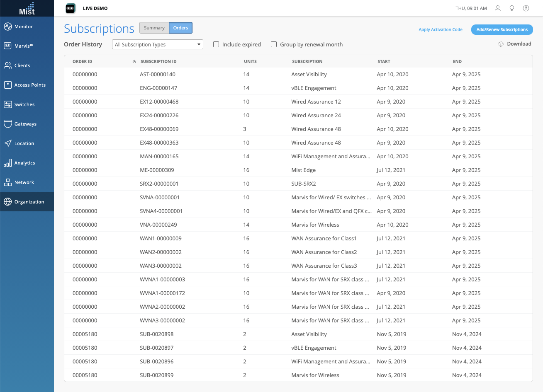
Task: Click SVNA-00000001 subscription ID
Action: click(160, 198)
